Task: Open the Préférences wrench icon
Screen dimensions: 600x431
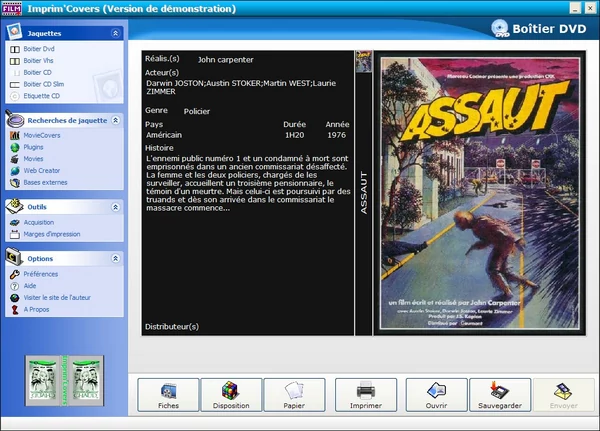Action: click(15, 274)
